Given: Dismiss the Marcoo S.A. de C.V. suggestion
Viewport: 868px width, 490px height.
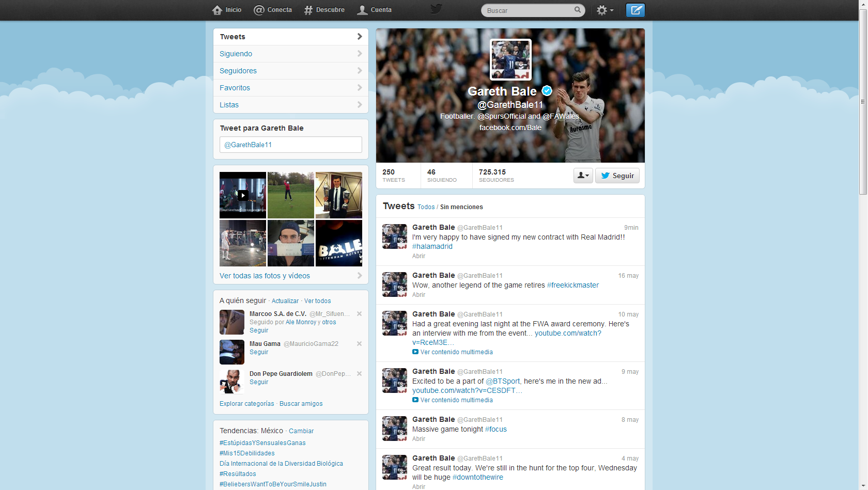Looking at the screenshot, I should coord(359,314).
